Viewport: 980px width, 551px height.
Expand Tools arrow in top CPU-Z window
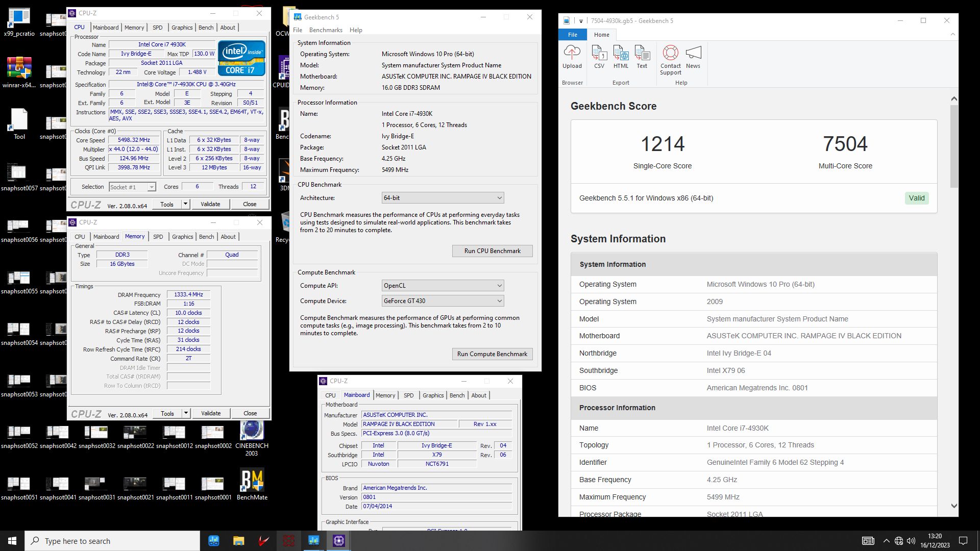[185, 204]
